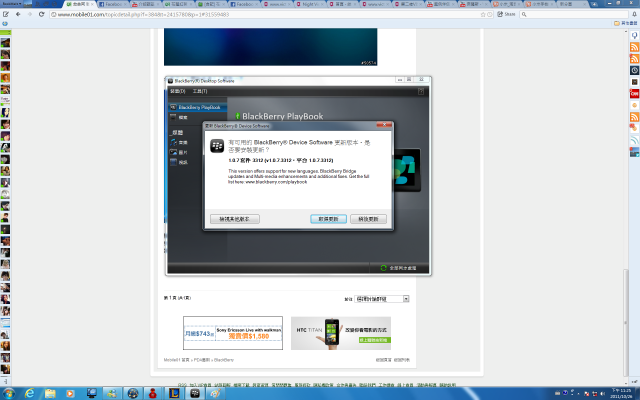640x400 pixels.
Task: Open a new tab with the plus button
Action: pyautogui.click(x=593, y=4)
